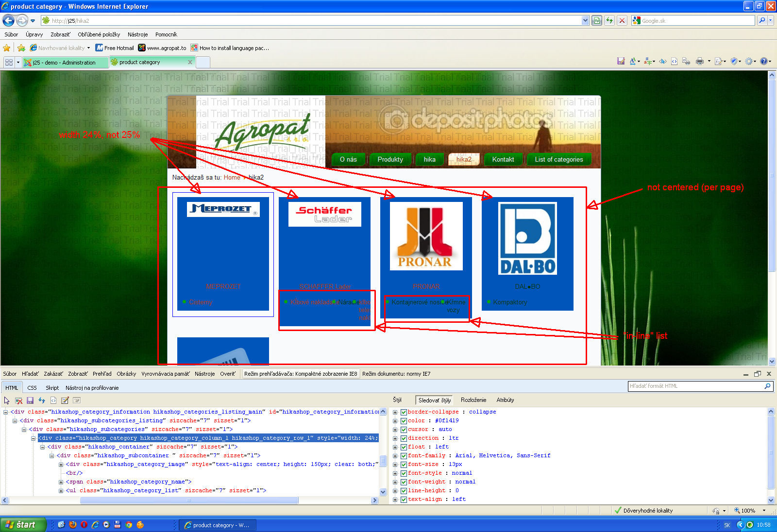Click the PRONAR category logo thumbnail
The width and height of the screenshot is (777, 532).
point(426,236)
